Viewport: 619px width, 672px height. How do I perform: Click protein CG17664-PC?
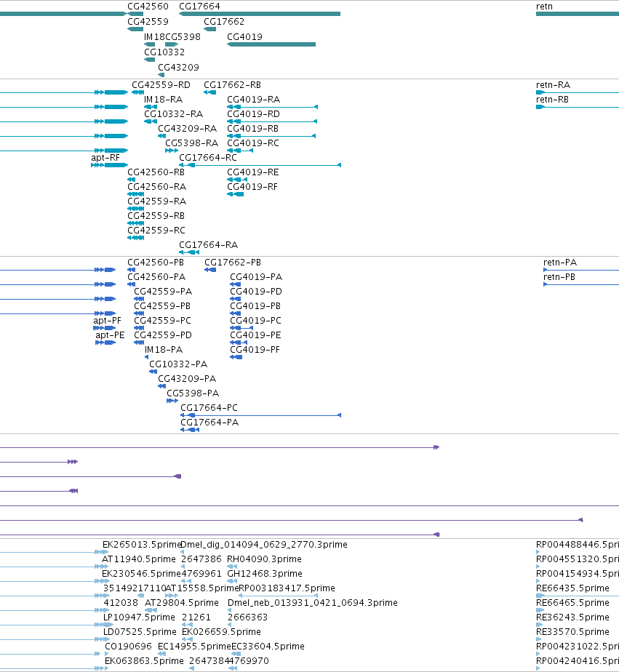point(209,408)
